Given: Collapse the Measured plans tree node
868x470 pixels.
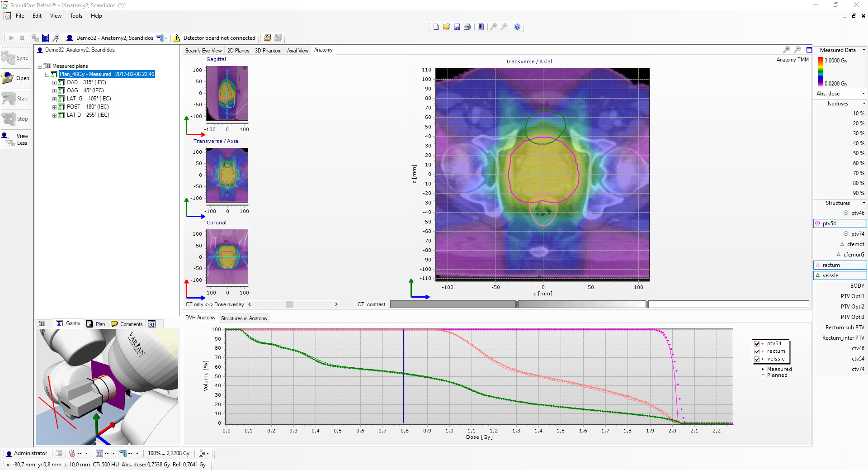Looking at the screenshot, I should (40, 66).
